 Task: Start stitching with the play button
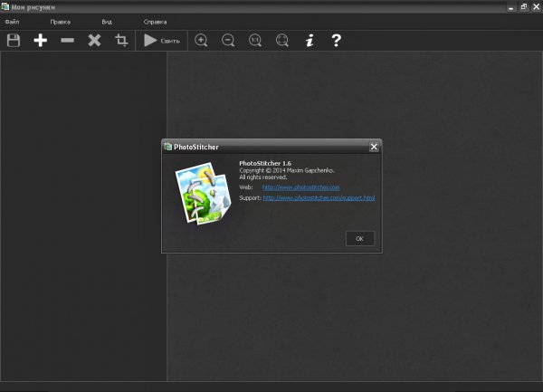pyautogui.click(x=162, y=41)
